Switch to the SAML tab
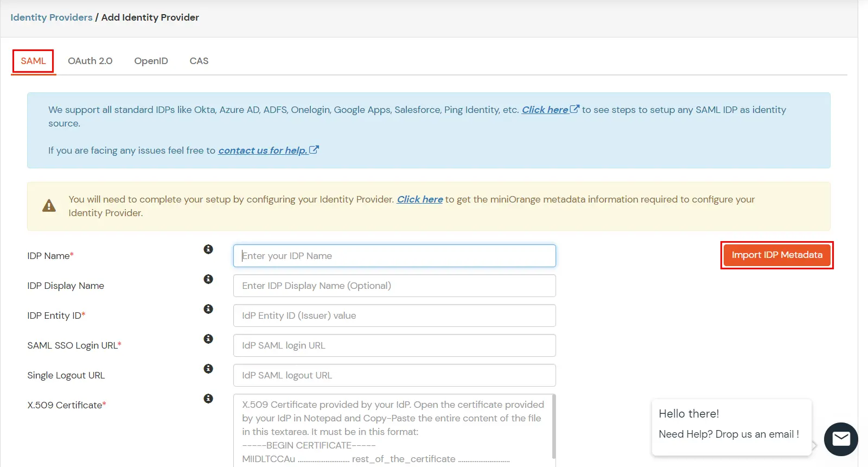This screenshot has height=467, width=868. click(x=33, y=61)
